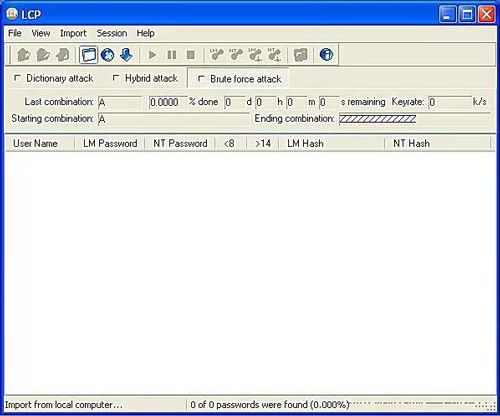The height and width of the screenshot is (416, 500).
Task: Click status text 'Import from local computer…'
Action: point(63,405)
